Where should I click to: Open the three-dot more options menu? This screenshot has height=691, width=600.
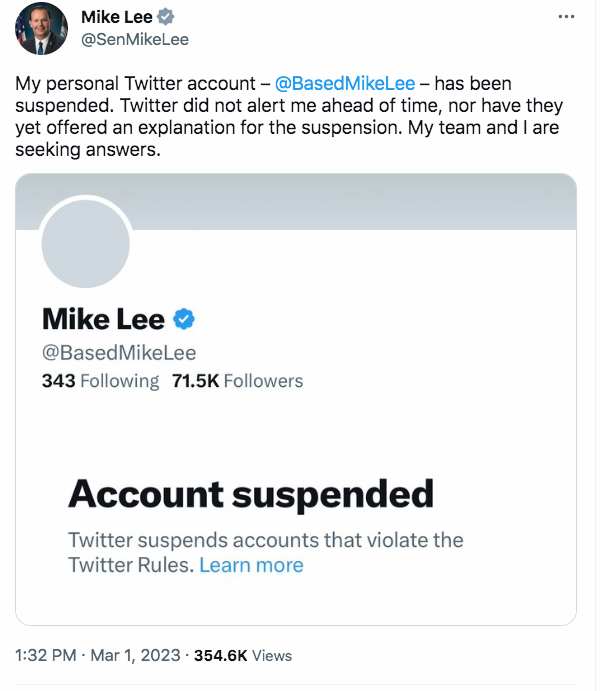tap(566, 19)
